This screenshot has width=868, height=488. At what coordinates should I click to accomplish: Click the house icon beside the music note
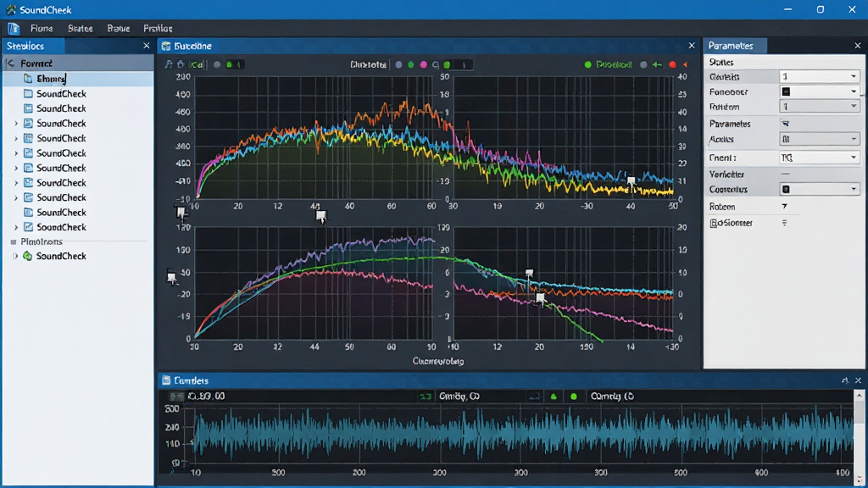pos(181,64)
